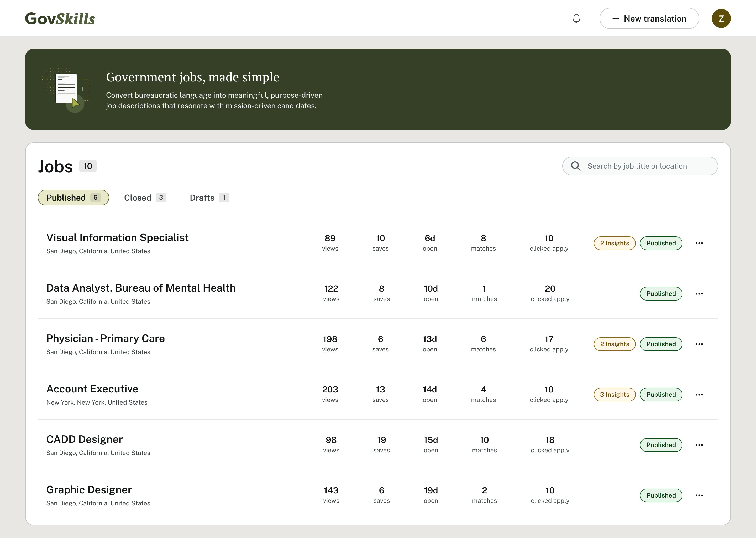The image size is (756, 538).
Task: Open overflow menu for CADD Designer
Action: 699,445
